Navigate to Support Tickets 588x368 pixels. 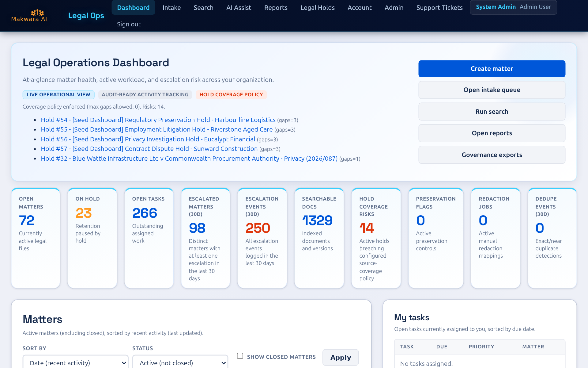439,7
